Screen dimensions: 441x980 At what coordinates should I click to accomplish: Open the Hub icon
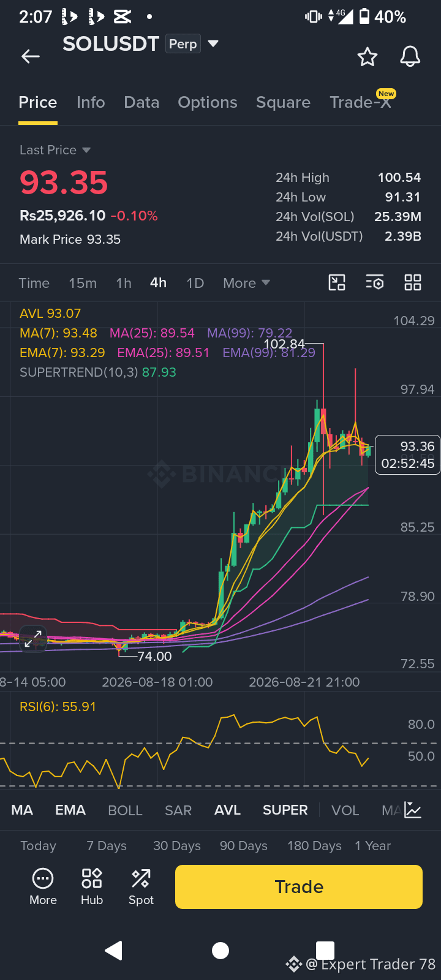click(92, 878)
